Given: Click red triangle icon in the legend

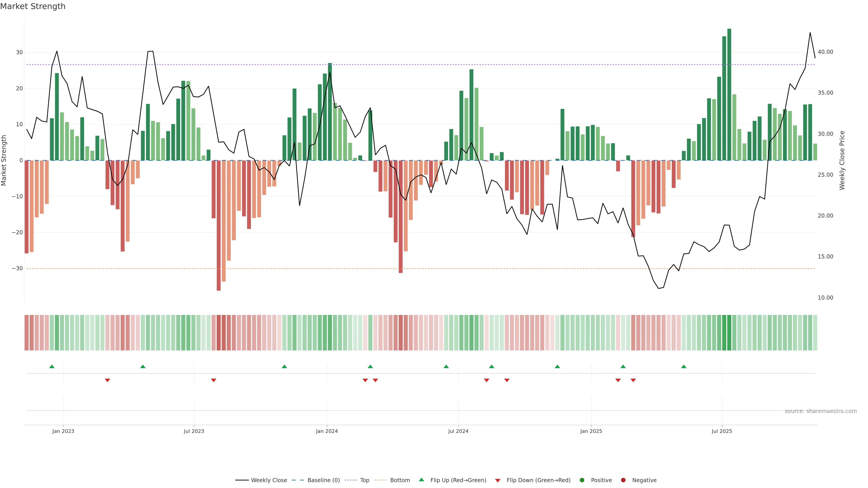Looking at the screenshot, I should 498,481.
